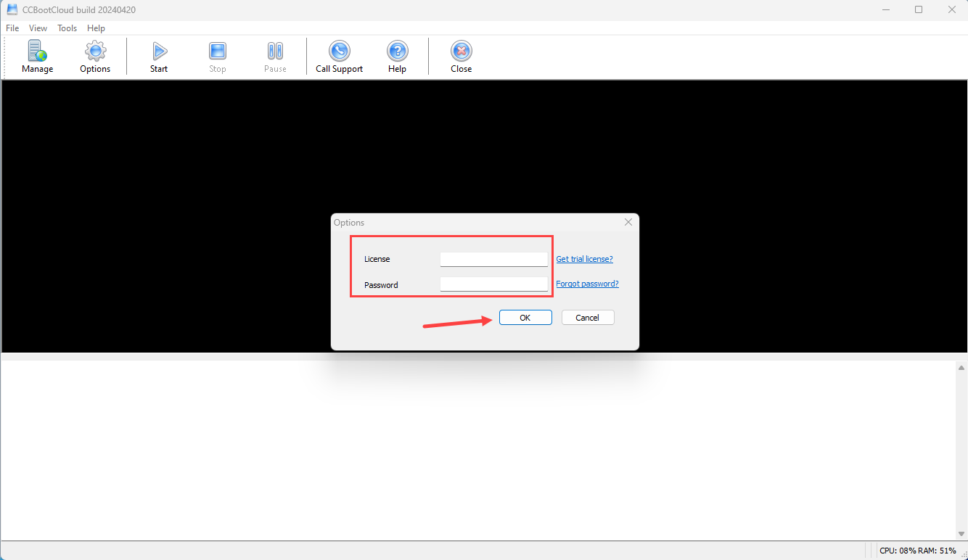Open the Tools menu
Screen dimensions: 968x560
click(x=67, y=28)
